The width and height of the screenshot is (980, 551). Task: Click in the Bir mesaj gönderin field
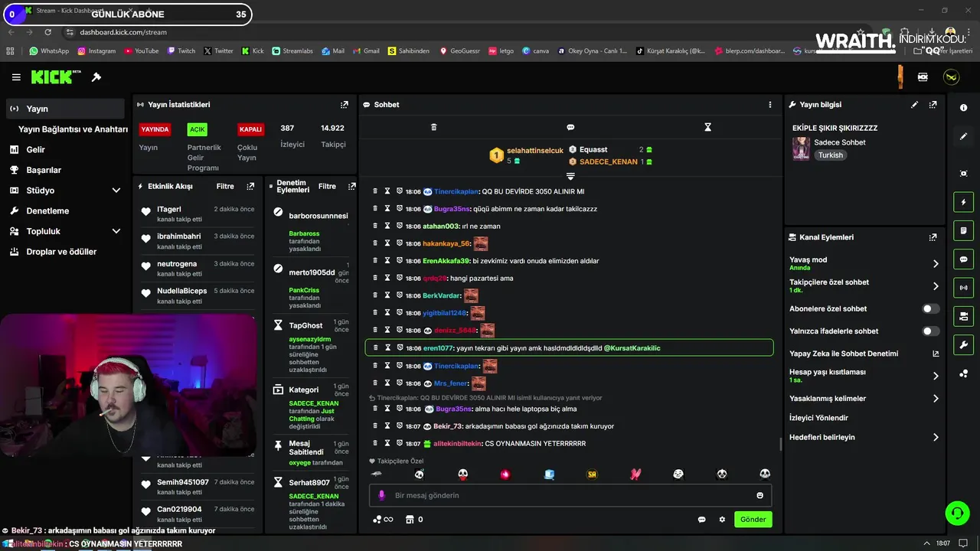(570, 495)
